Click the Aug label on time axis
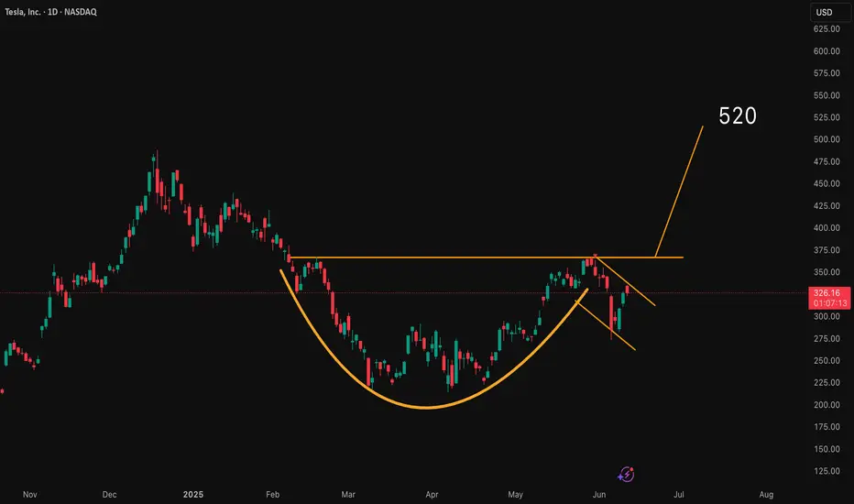854x504 pixels. point(766,495)
